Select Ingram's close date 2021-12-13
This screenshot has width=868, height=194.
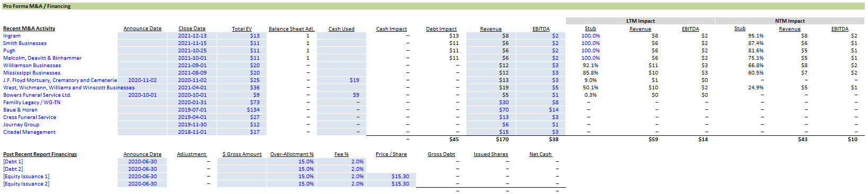(x=192, y=36)
